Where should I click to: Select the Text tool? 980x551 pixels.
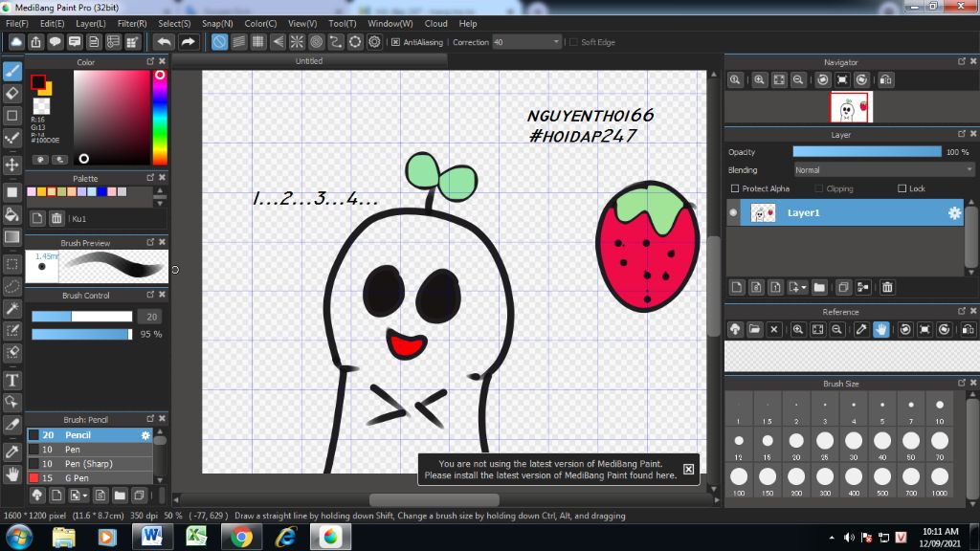[11, 380]
